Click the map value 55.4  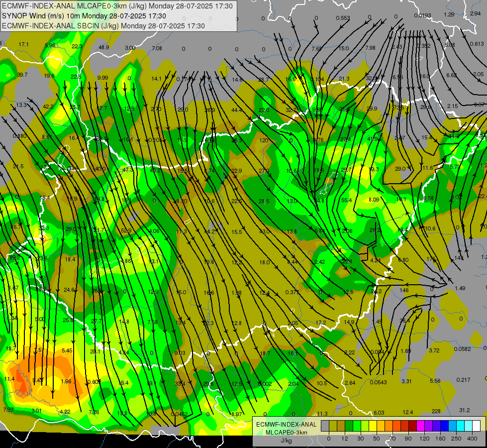tap(347, 200)
